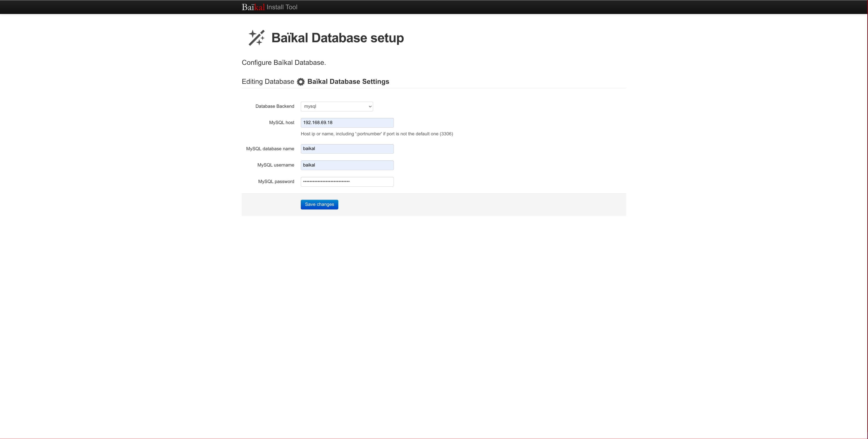868x439 pixels.
Task: Click the magic wand setup icon
Action: point(256,38)
